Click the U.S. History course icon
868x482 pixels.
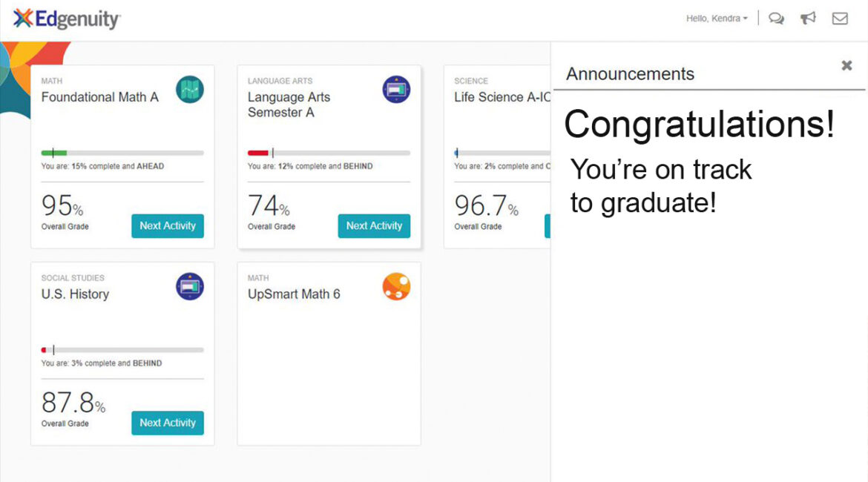(x=190, y=287)
